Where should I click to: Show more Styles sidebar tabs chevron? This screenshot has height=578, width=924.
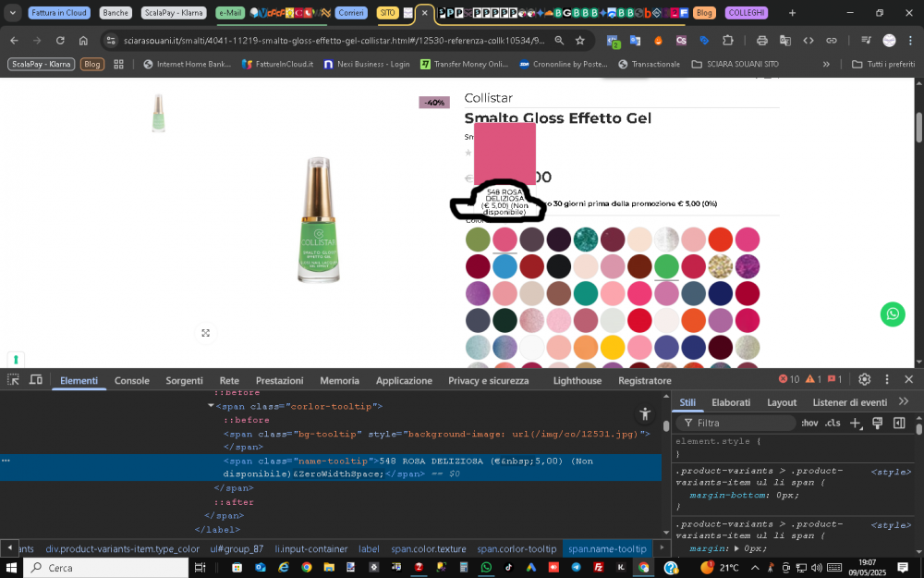[904, 402]
